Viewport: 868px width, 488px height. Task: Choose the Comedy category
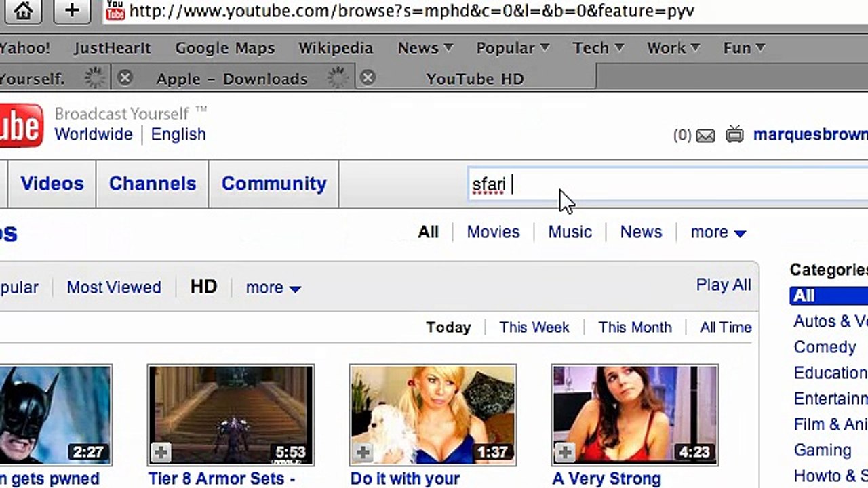coord(825,347)
